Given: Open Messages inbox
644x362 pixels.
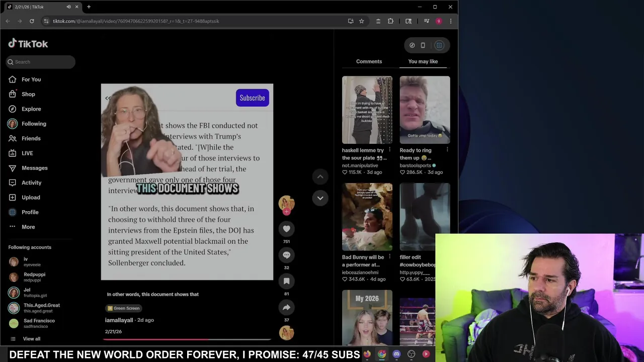Looking at the screenshot, I should [x=34, y=168].
